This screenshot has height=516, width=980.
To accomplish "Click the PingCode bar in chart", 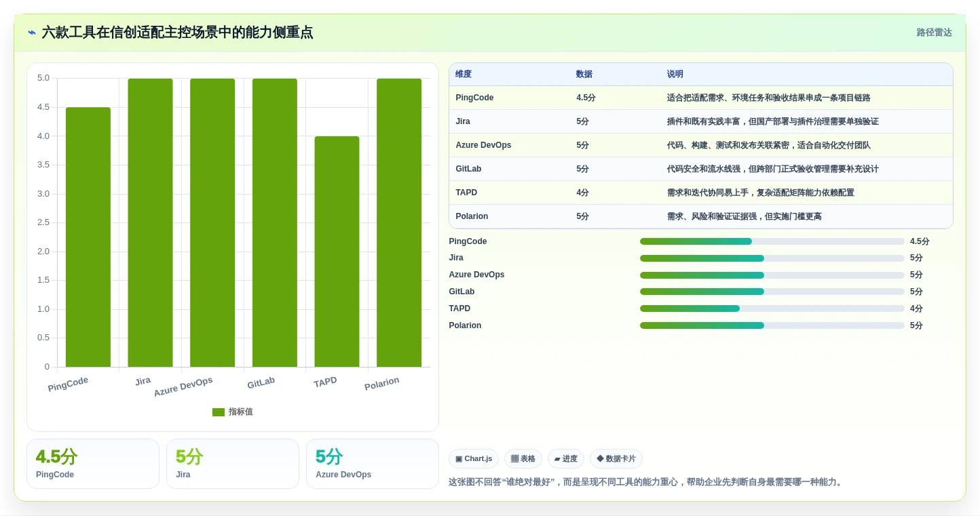I will point(88,237).
